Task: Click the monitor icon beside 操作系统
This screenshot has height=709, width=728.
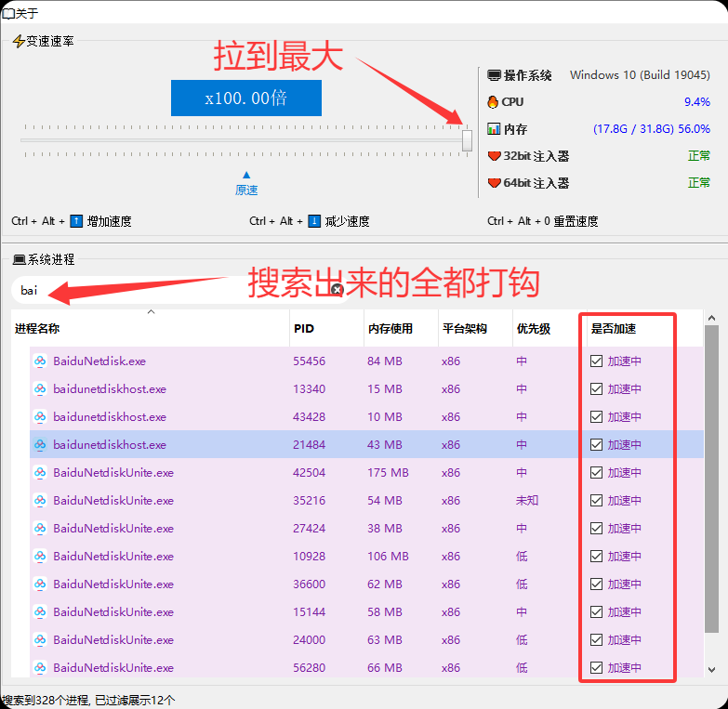Action: click(x=494, y=75)
